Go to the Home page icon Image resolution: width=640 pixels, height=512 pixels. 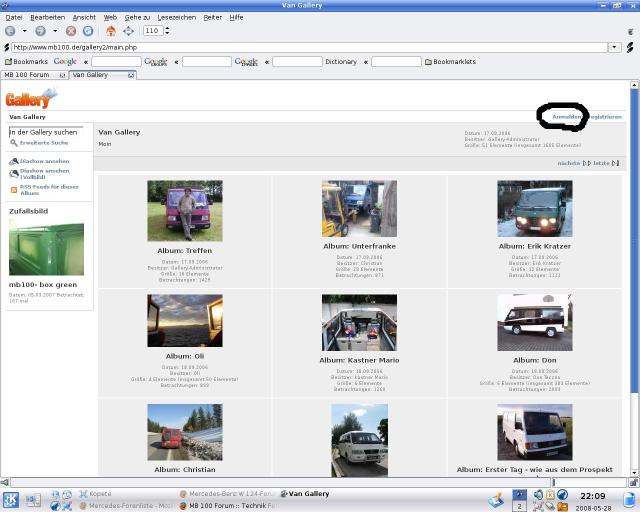(x=111, y=31)
